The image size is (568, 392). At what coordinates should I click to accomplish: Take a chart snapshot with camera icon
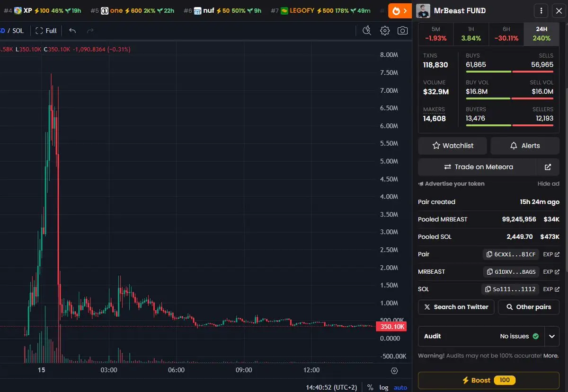(x=402, y=31)
